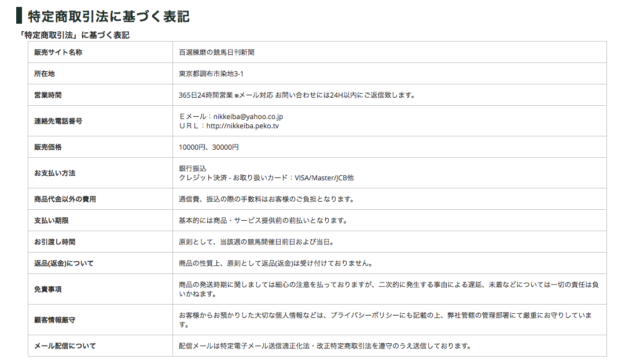Click the address beginning with 東京都調布市

(211, 73)
